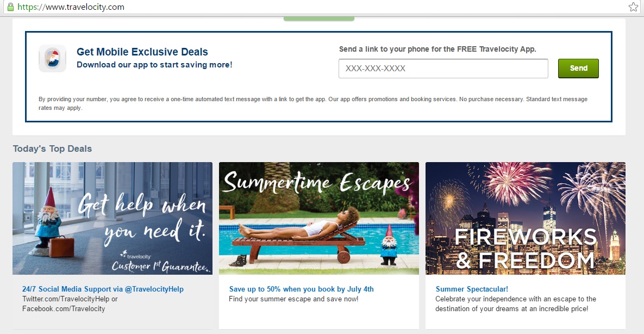
Task: Open the Fireworks & Freedom deal image
Action: (x=526, y=219)
